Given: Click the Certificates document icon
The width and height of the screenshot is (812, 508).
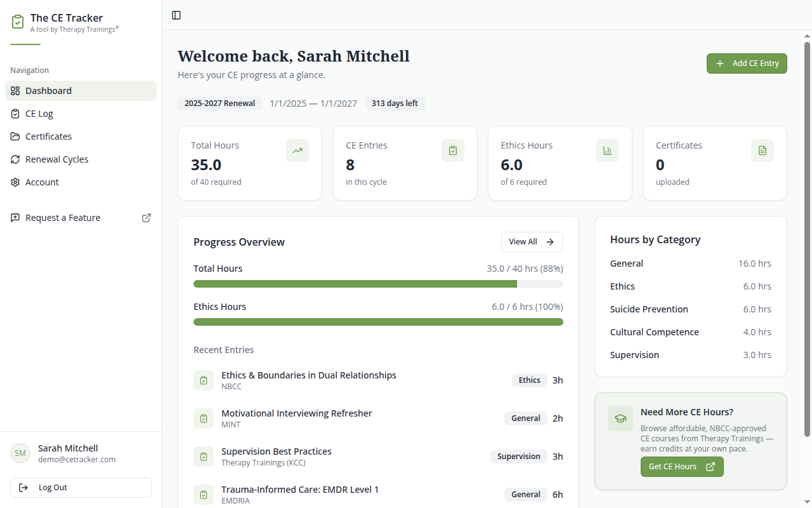Looking at the screenshot, I should (763, 150).
